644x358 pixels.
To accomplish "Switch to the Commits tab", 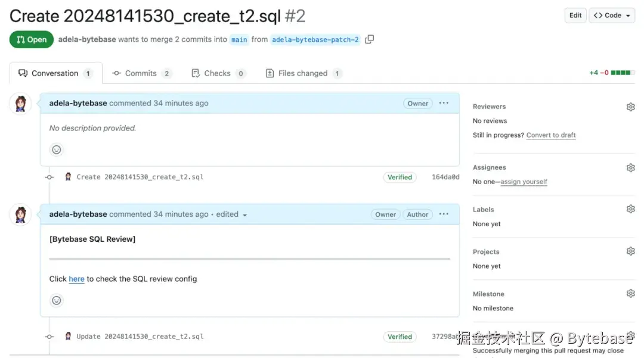I will 141,73.
